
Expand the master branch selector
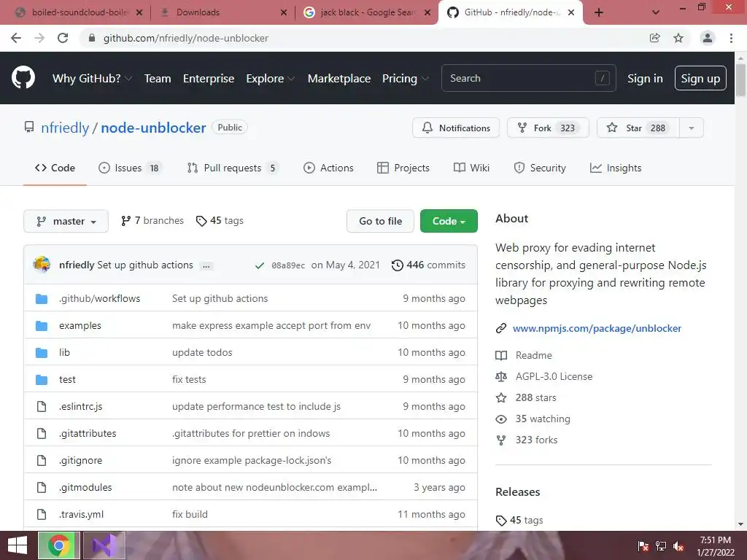click(66, 221)
